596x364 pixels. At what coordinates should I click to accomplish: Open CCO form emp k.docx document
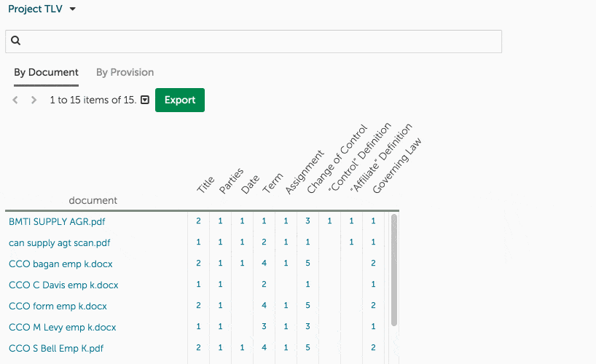click(x=58, y=306)
